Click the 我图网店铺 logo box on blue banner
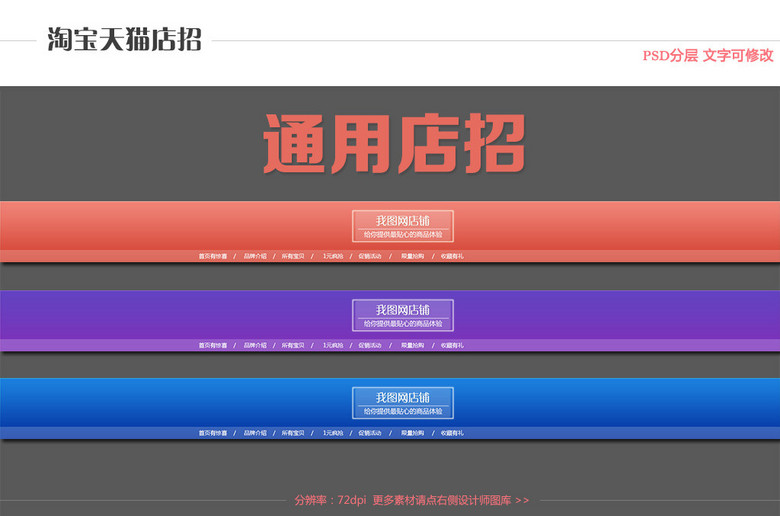 coord(402,403)
